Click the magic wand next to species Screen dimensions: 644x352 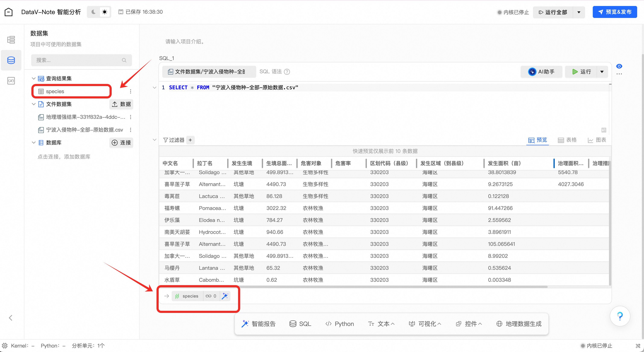[x=225, y=296]
